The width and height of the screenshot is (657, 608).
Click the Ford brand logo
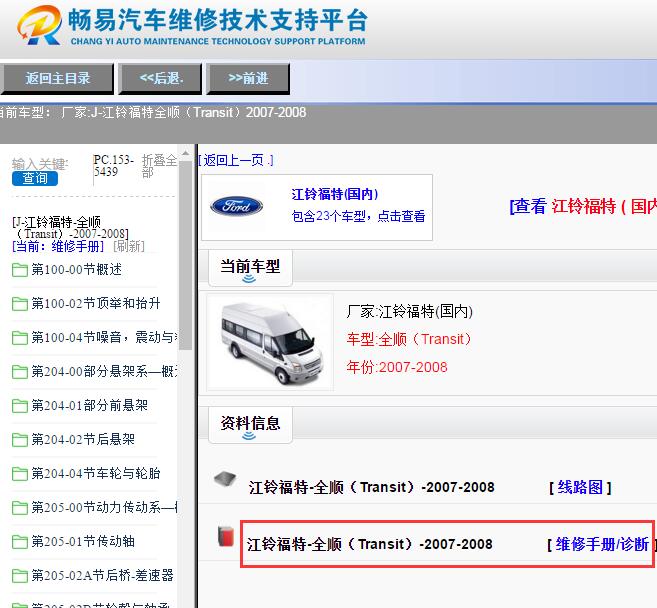tap(236, 206)
